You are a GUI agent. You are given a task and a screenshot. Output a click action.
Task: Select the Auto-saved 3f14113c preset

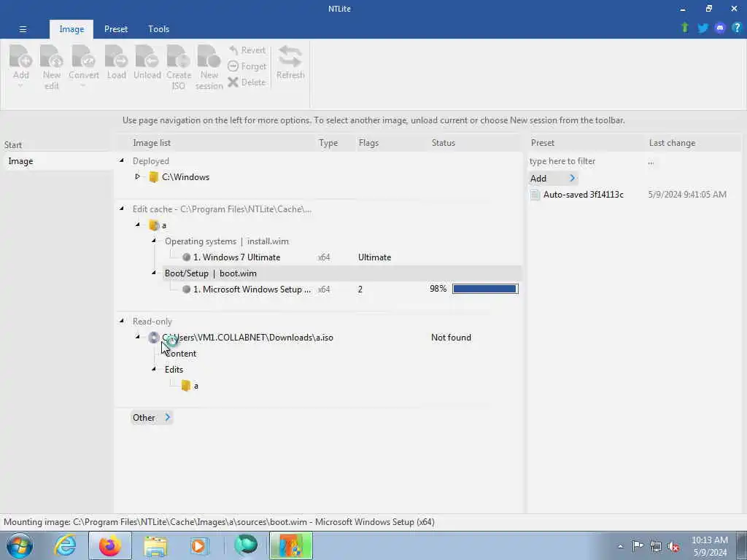583,194
